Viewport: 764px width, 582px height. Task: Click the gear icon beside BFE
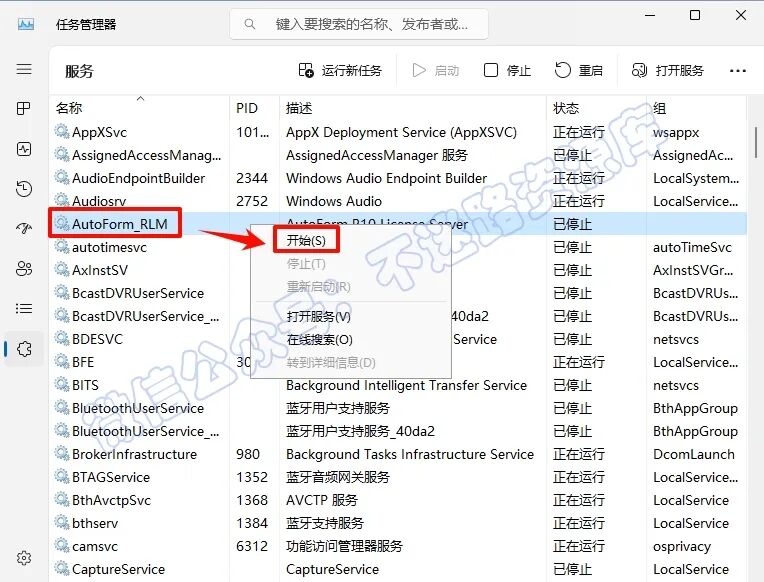pos(61,361)
